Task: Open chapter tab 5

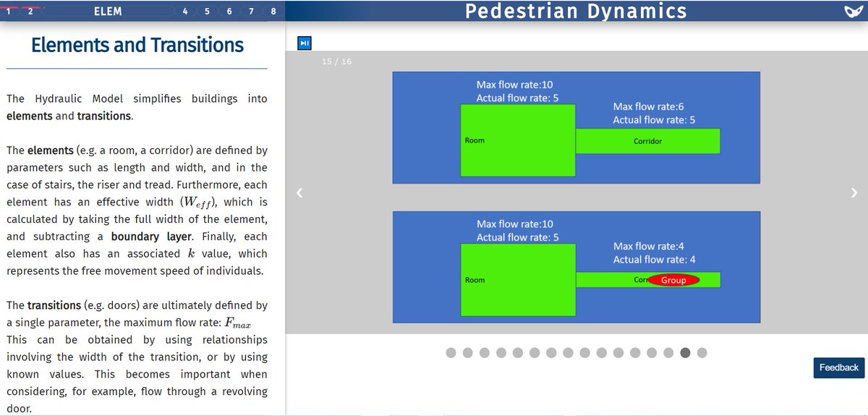Action: click(x=208, y=12)
